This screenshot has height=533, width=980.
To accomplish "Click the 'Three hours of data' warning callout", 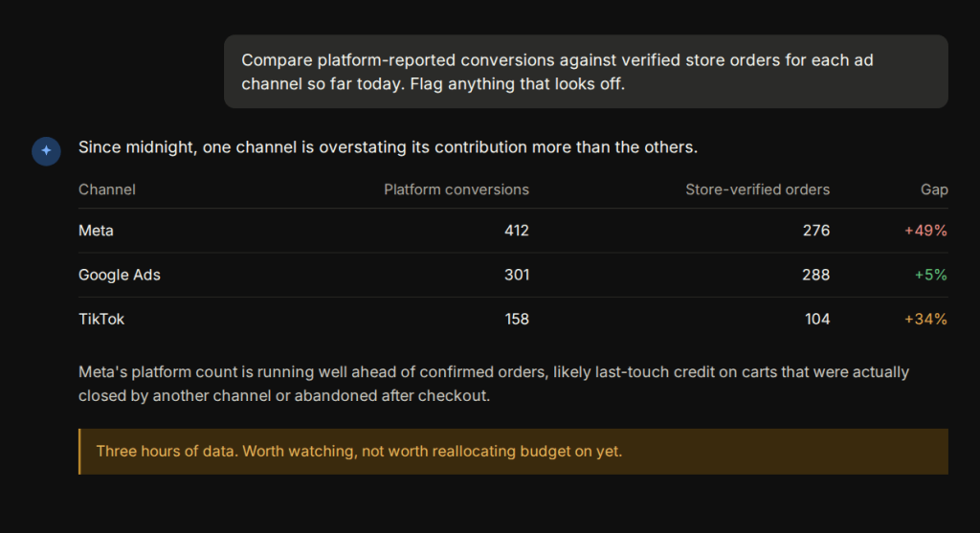I will 513,451.
